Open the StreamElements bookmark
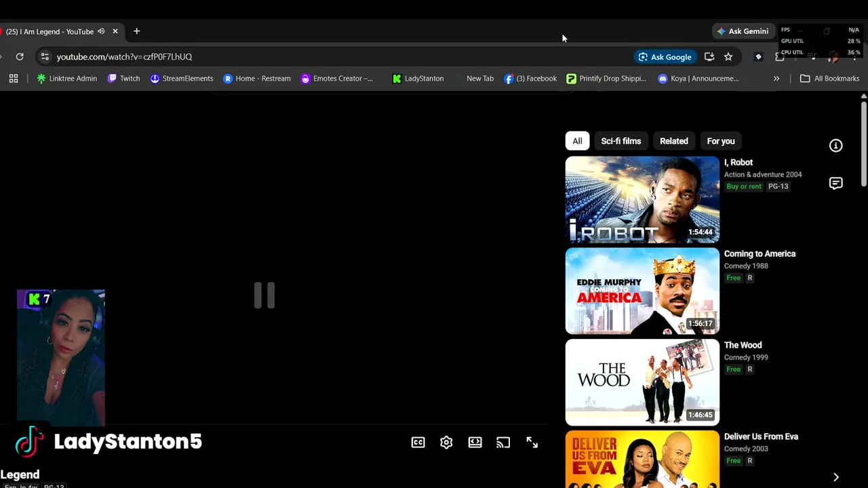This screenshot has height=488, width=868. pyautogui.click(x=182, y=79)
